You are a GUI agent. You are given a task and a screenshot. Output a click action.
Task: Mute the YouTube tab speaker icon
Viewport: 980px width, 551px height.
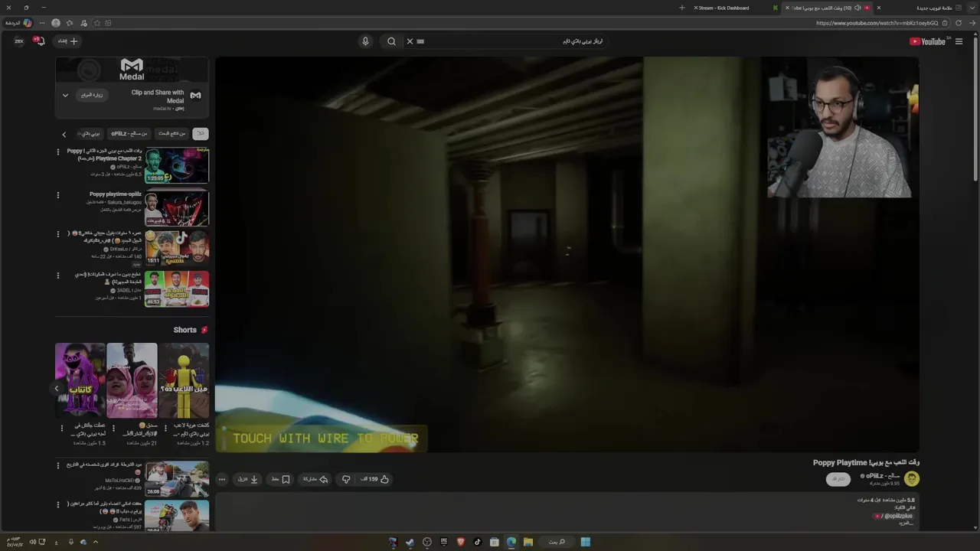pos(857,8)
